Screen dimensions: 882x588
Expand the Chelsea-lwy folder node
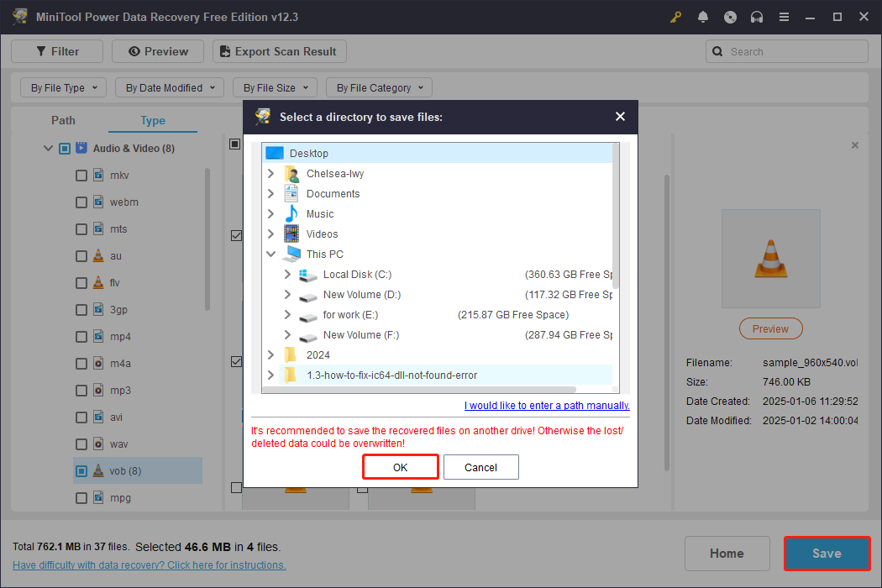(270, 173)
